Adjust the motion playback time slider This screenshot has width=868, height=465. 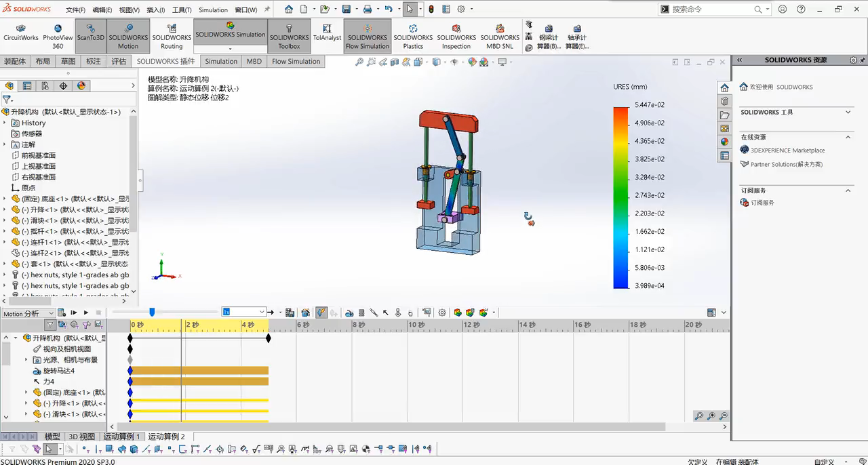click(152, 312)
